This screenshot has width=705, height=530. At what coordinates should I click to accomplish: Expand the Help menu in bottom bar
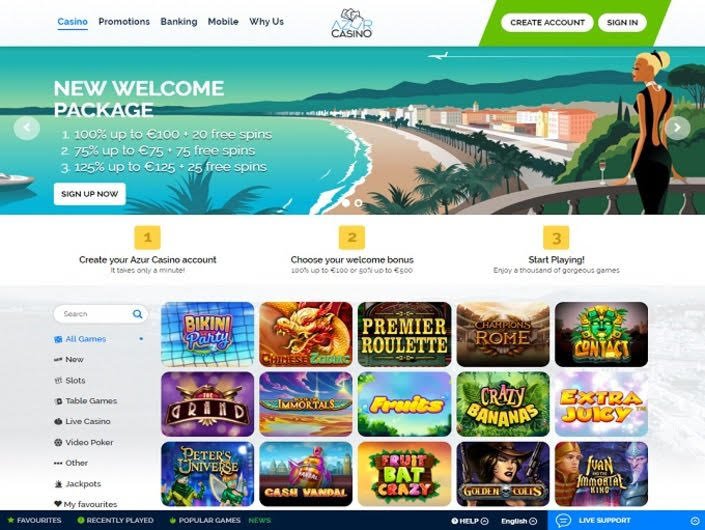tap(469, 521)
